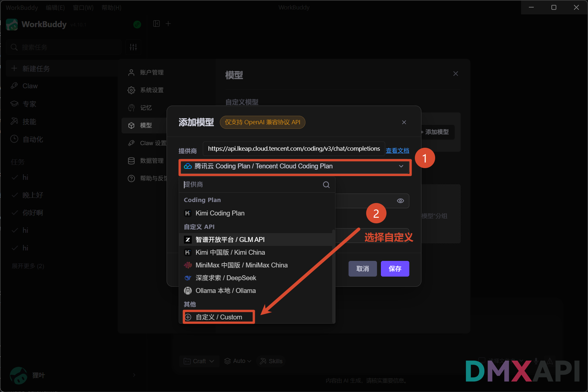Click 新建任务 in the sidebar
Screen dimensions: 588x392
(62, 69)
